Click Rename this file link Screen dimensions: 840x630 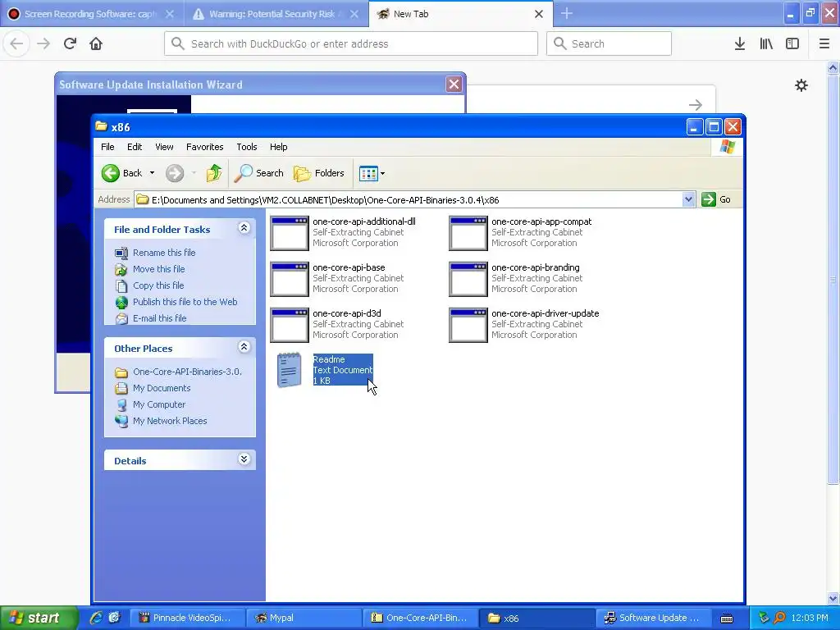pyautogui.click(x=164, y=253)
